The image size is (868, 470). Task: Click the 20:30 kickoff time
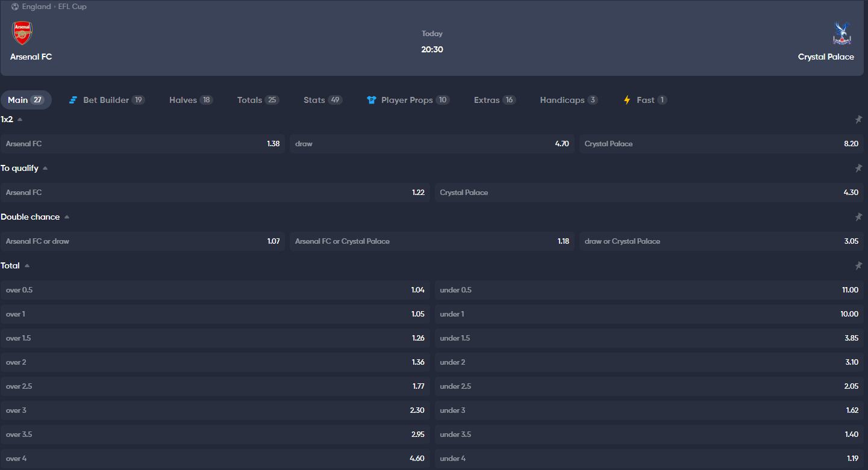point(432,49)
